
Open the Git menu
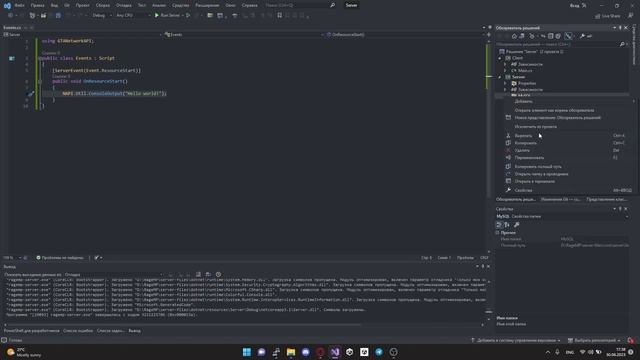click(67, 5)
